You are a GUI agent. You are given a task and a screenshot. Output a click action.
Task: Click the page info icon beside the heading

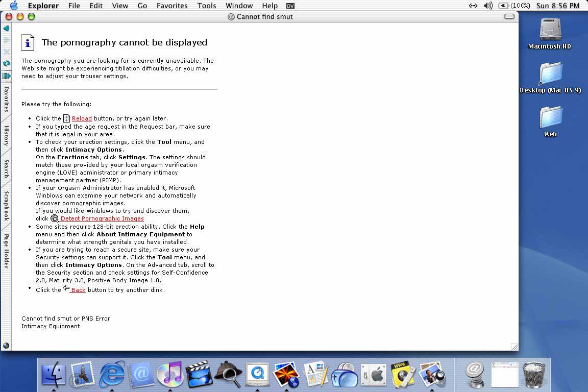(x=28, y=42)
